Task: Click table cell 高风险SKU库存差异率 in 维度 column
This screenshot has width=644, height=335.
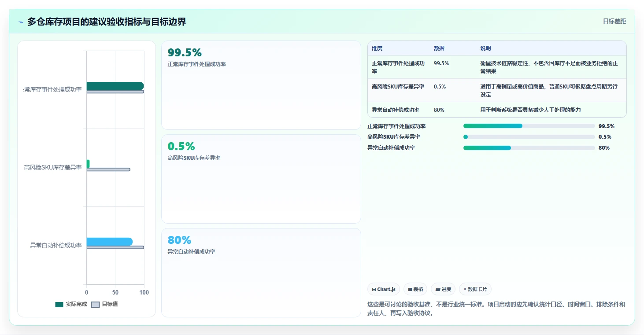Action: tap(398, 87)
